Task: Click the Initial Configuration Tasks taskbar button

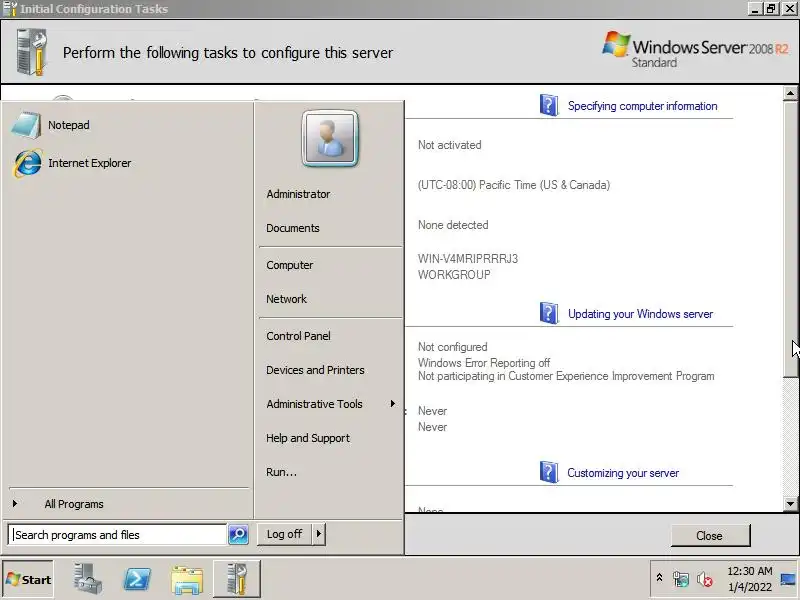Action: (237, 579)
